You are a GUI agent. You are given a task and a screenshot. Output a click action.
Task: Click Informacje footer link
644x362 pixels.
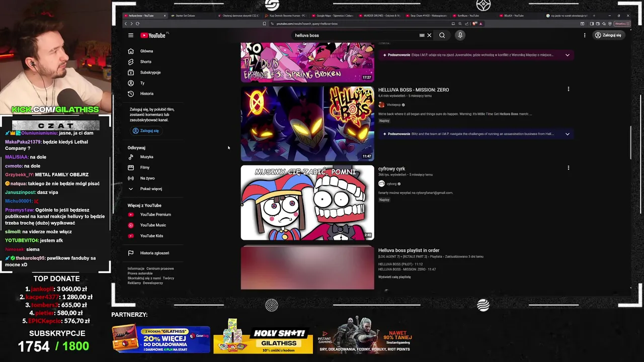[x=136, y=268]
